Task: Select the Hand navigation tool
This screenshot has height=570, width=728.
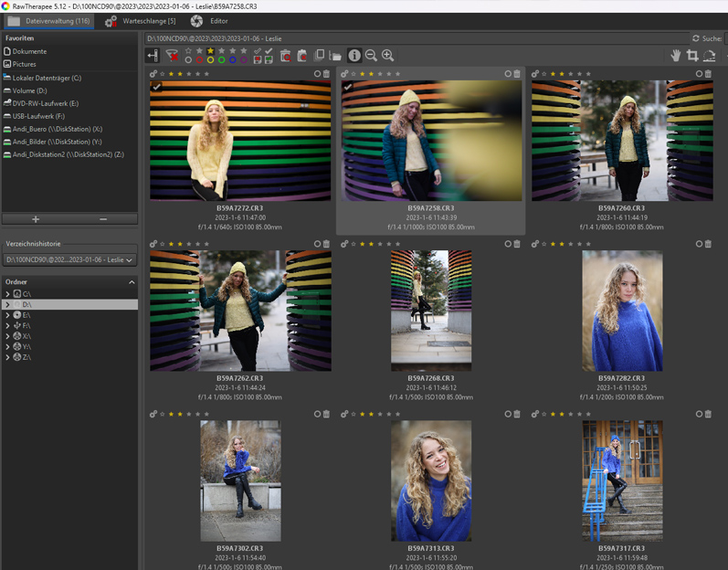Action: coord(676,56)
